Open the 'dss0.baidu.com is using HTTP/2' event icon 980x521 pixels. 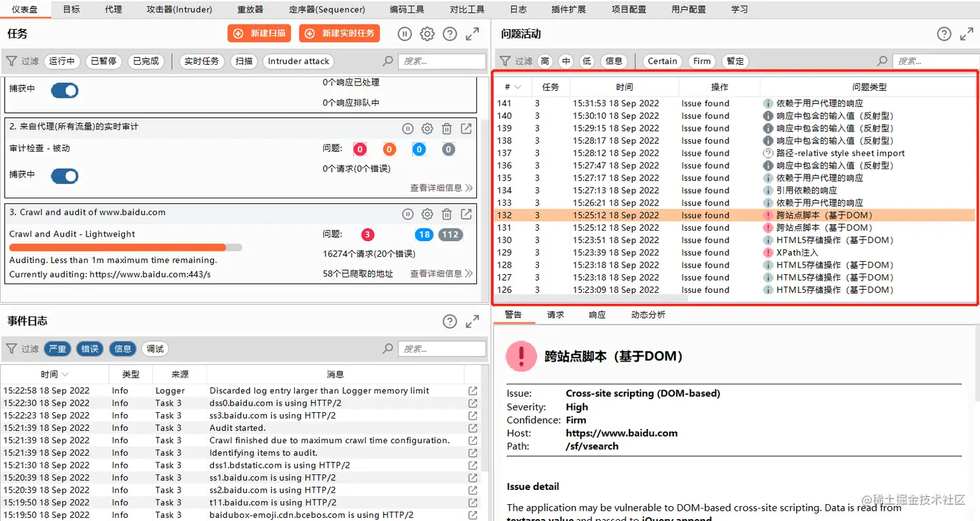tap(473, 403)
